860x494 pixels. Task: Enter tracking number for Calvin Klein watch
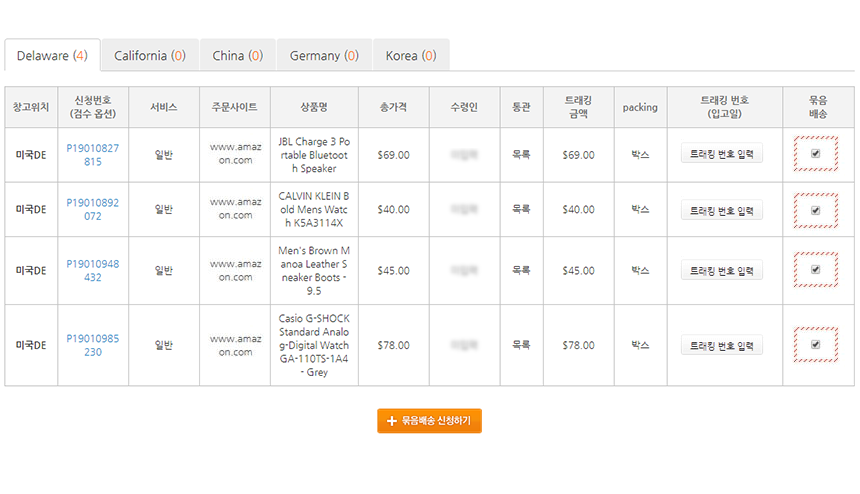pyautogui.click(x=721, y=210)
